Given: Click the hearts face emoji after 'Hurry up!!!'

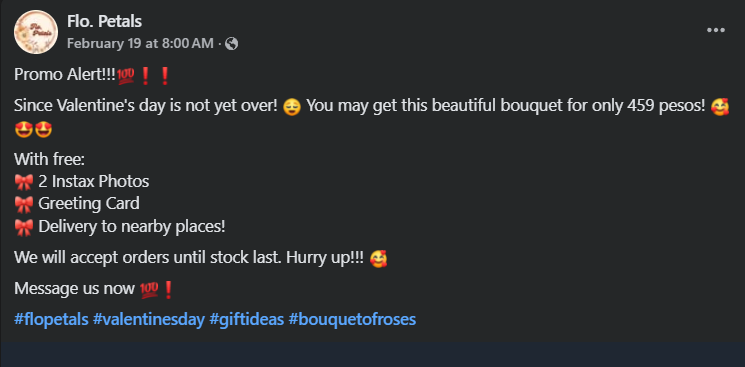Looking at the screenshot, I should 378,259.
